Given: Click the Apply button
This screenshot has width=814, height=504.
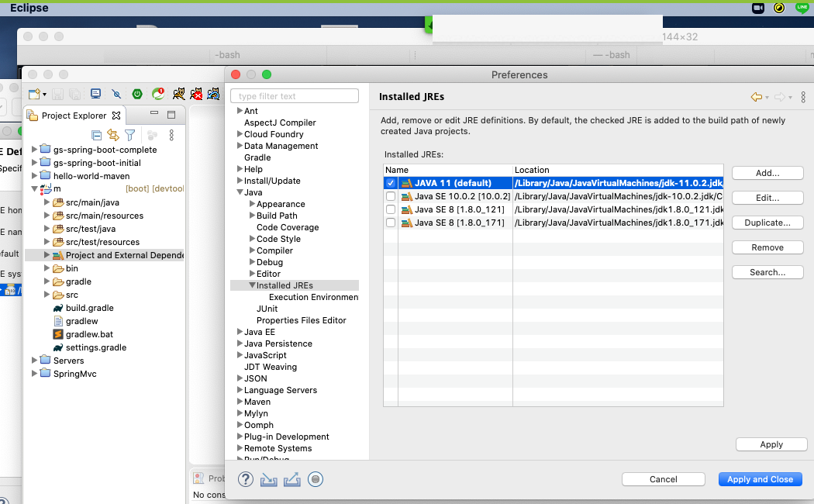Looking at the screenshot, I should coord(771,444).
